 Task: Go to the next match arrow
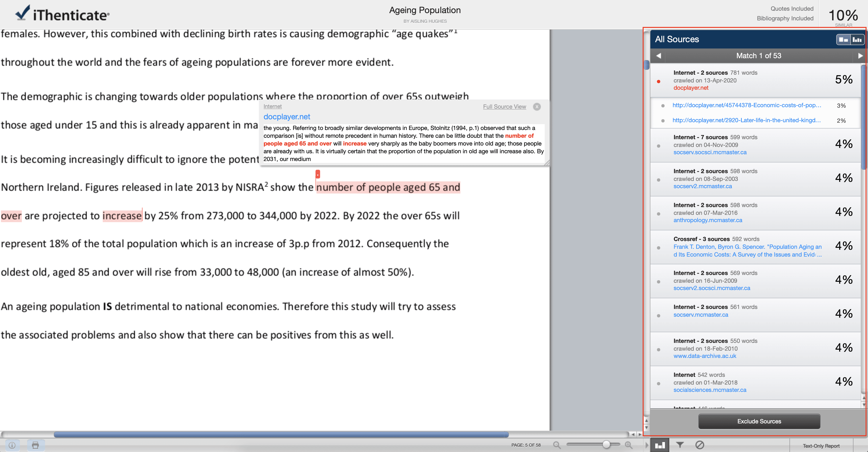[860, 56]
